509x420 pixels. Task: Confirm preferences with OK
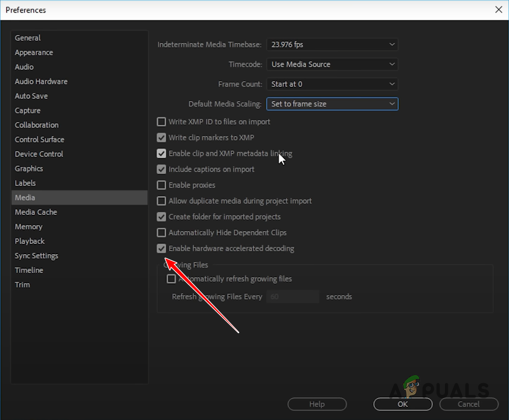[x=402, y=404]
